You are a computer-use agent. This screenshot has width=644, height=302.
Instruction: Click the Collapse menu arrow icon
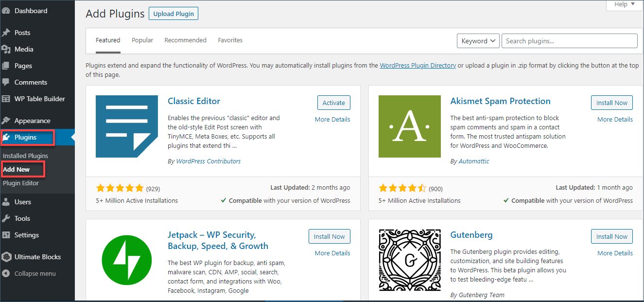click(x=6, y=273)
